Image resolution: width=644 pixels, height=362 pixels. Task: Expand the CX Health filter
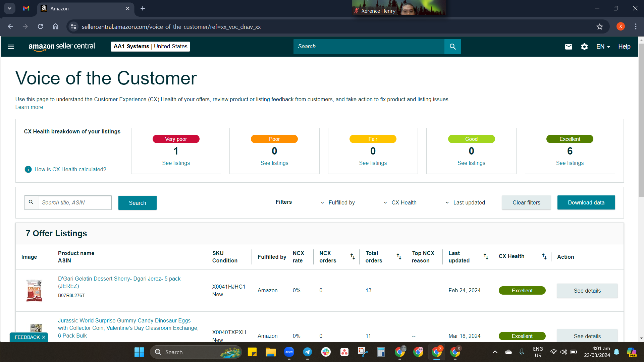click(400, 202)
